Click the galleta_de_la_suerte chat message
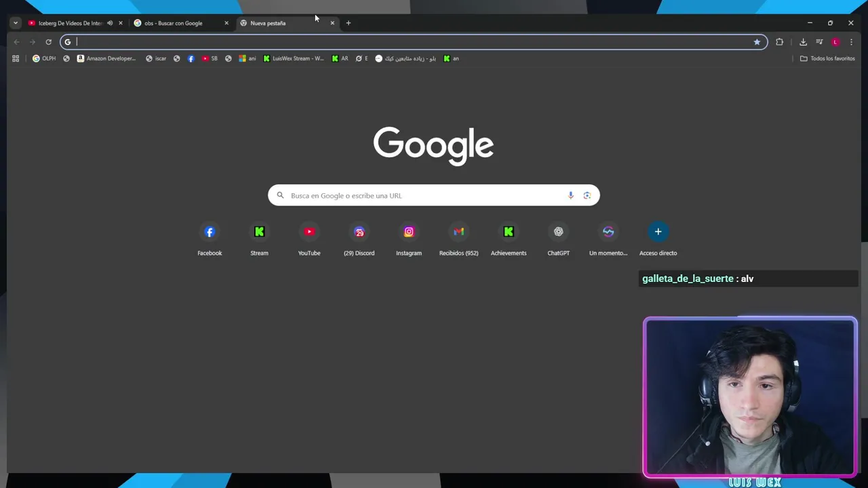Screen dimensions: 868x488 tap(749, 279)
